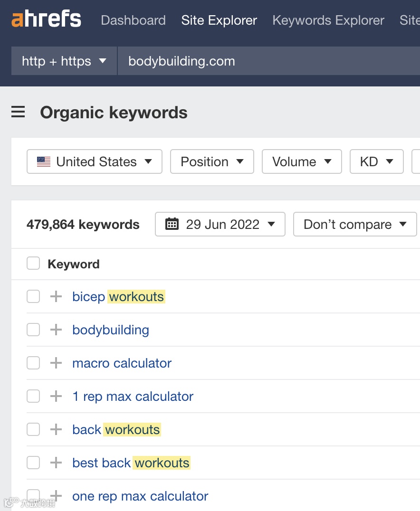Select all keywords via the header checkbox
The width and height of the screenshot is (420, 511).
[x=33, y=264]
